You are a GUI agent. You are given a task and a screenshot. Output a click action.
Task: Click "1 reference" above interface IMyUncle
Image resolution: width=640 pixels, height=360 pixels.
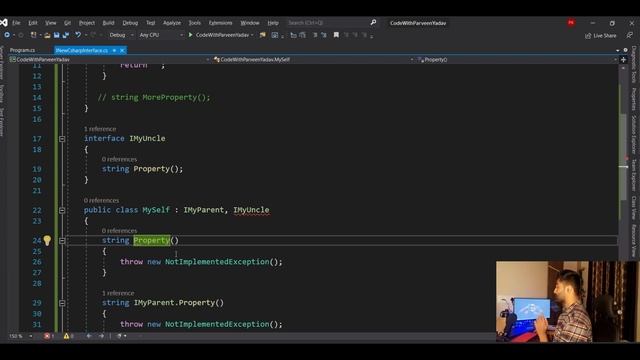100,129
